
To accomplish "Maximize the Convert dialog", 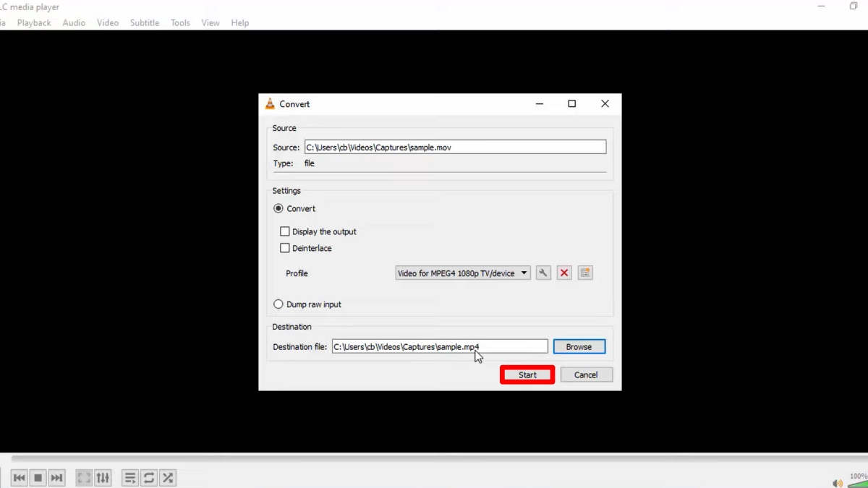I will (572, 104).
